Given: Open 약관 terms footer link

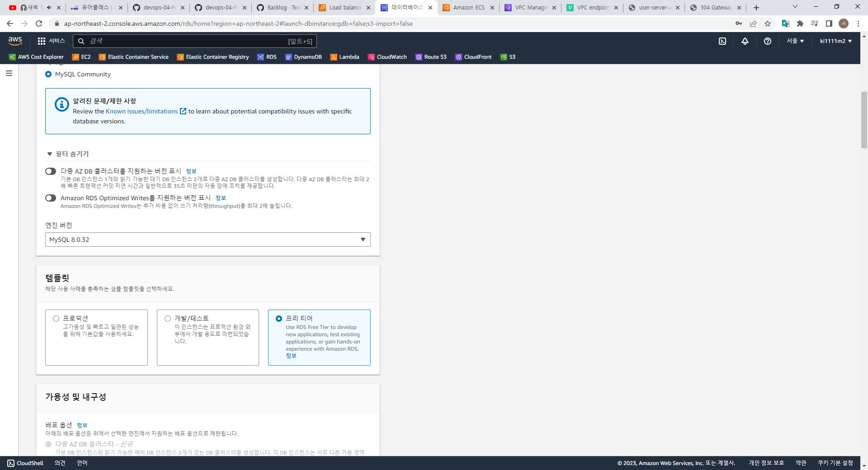Looking at the screenshot, I should [x=801, y=463].
